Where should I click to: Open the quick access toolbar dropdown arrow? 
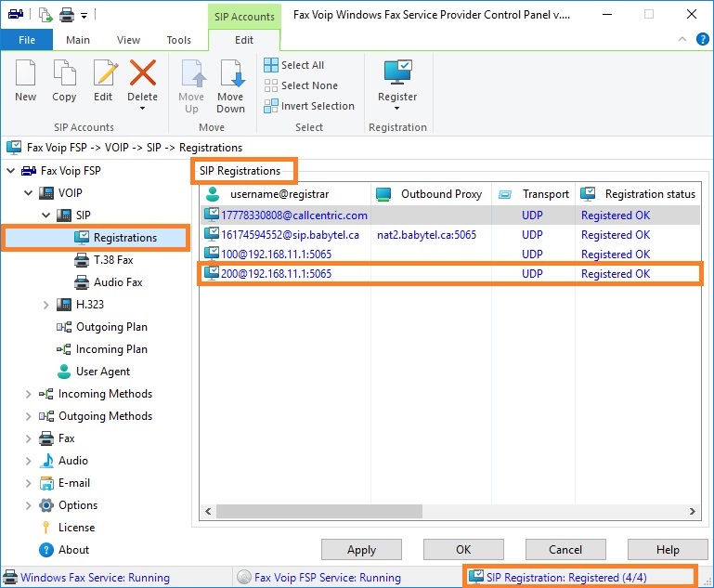(84, 16)
